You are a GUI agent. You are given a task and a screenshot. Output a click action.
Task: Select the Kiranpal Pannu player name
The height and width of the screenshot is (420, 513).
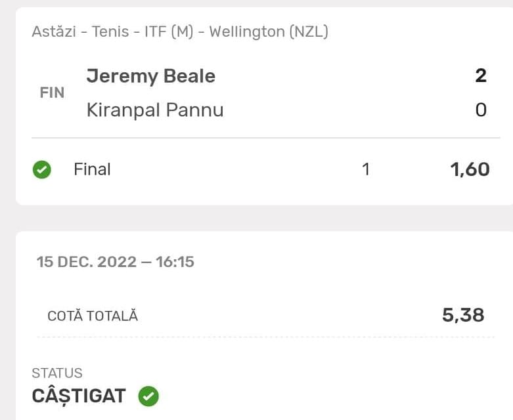click(155, 110)
